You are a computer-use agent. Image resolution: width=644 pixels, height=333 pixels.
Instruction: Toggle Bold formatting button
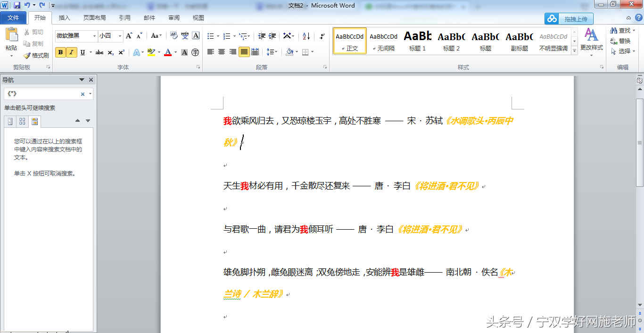coord(61,52)
